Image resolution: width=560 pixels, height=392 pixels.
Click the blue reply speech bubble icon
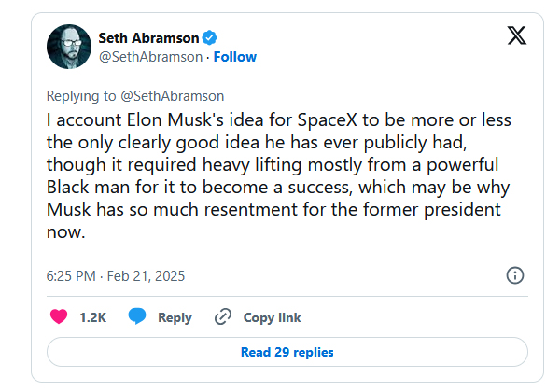(x=138, y=316)
